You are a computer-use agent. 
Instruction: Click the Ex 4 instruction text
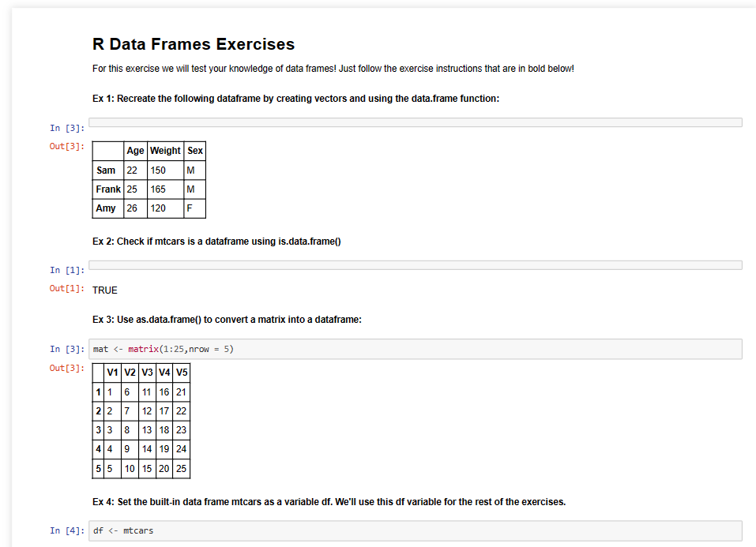click(329, 502)
